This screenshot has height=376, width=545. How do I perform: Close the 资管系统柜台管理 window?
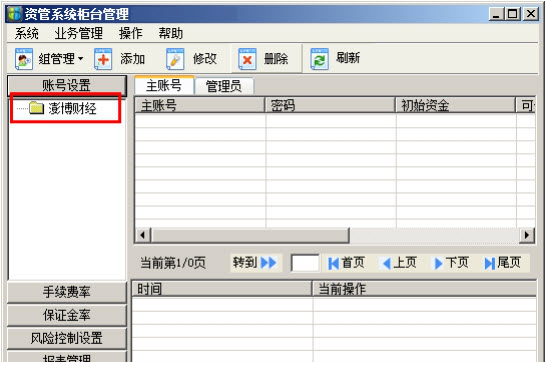(531, 14)
